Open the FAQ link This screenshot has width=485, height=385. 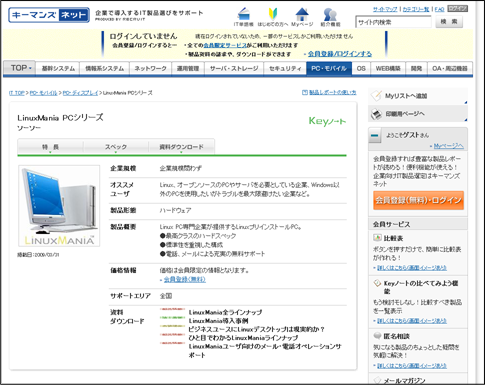[x=439, y=9]
